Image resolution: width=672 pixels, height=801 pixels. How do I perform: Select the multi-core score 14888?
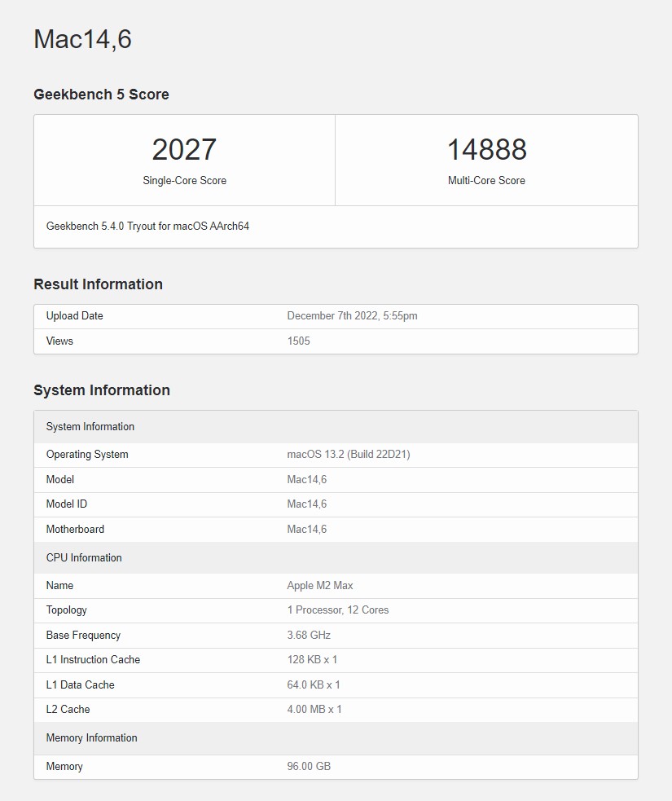coord(486,150)
